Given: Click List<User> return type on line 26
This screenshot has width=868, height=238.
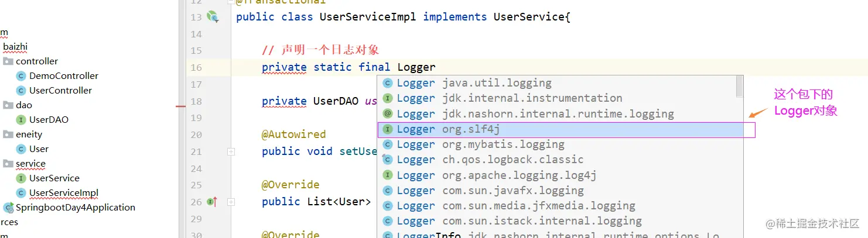Looking at the screenshot, I should [x=339, y=202].
